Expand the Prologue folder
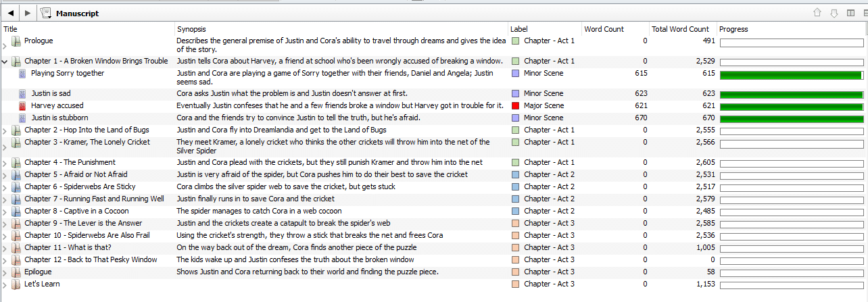This screenshot has width=868, height=302. [x=5, y=46]
